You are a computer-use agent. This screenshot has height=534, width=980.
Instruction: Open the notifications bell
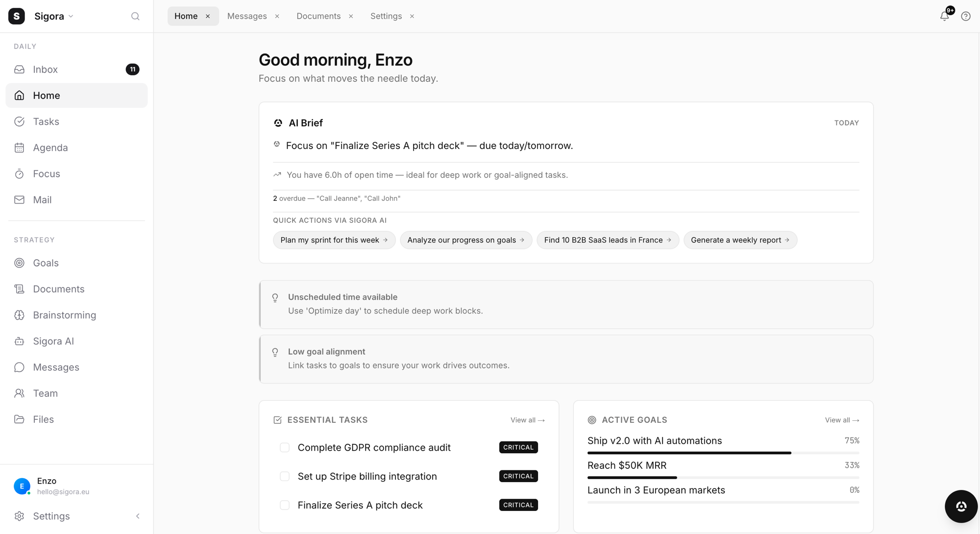pos(945,16)
